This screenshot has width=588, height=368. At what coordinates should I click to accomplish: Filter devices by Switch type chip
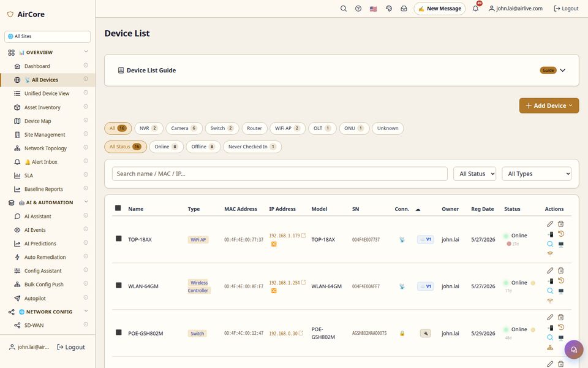pyautogui.click(x=222, y=128)
